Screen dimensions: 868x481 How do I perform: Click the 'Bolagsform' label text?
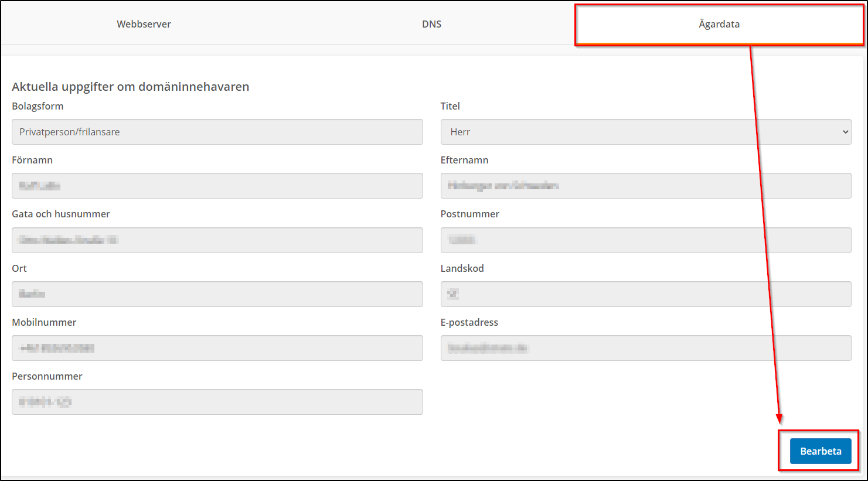[38, 106]
